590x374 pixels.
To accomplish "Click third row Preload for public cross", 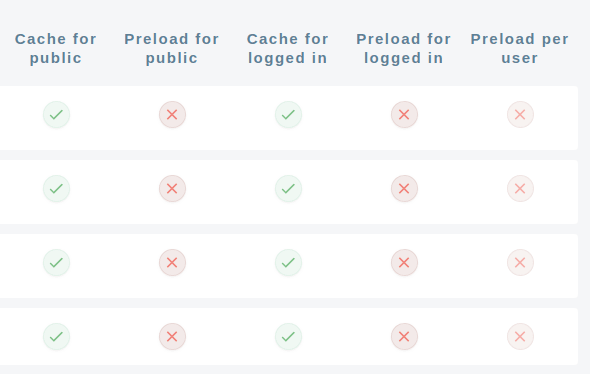I will [x=172, y=263].
